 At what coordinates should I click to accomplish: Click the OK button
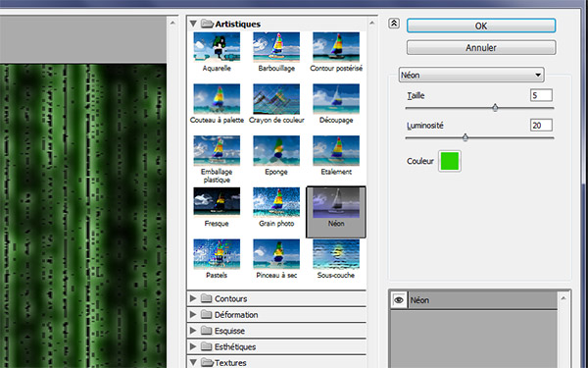pyautogui.click(x=481, y=26)
